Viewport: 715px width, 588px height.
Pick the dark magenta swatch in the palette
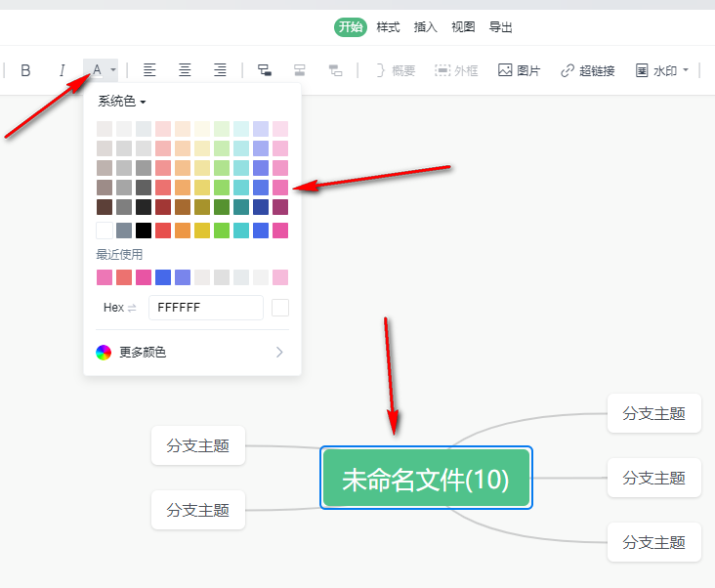point(280,207)
